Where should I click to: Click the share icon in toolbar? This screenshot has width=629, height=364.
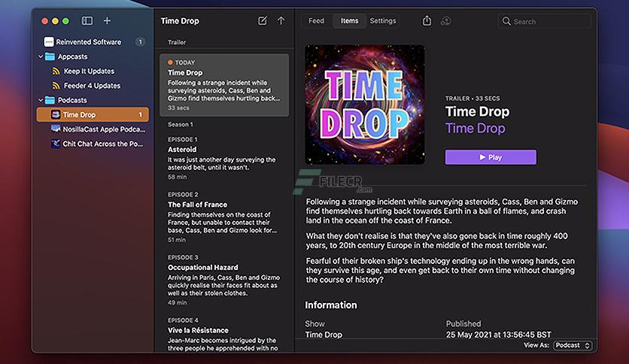(x=427, y=21)
